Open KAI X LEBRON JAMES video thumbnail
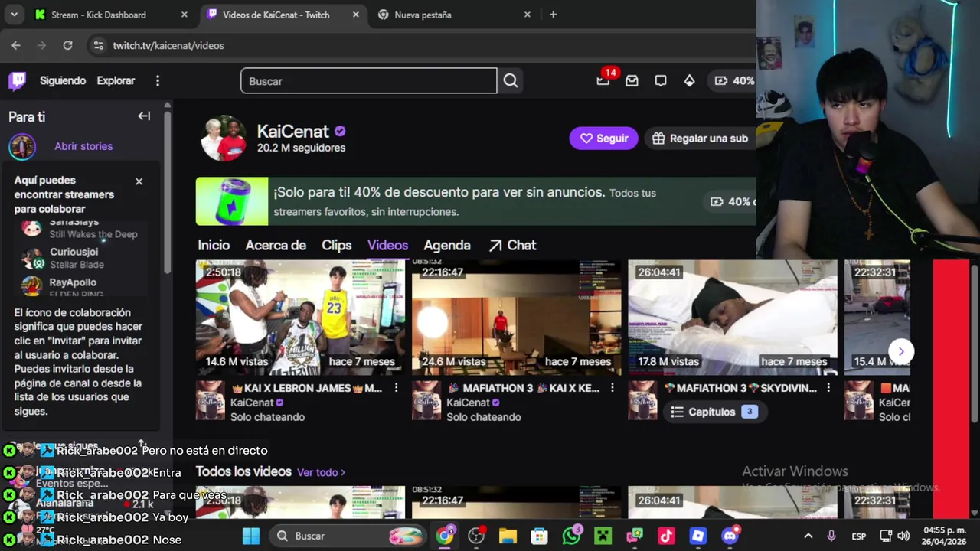Image resolution: width=980 pixels, height=551 pixels. (x=301, y=317)
